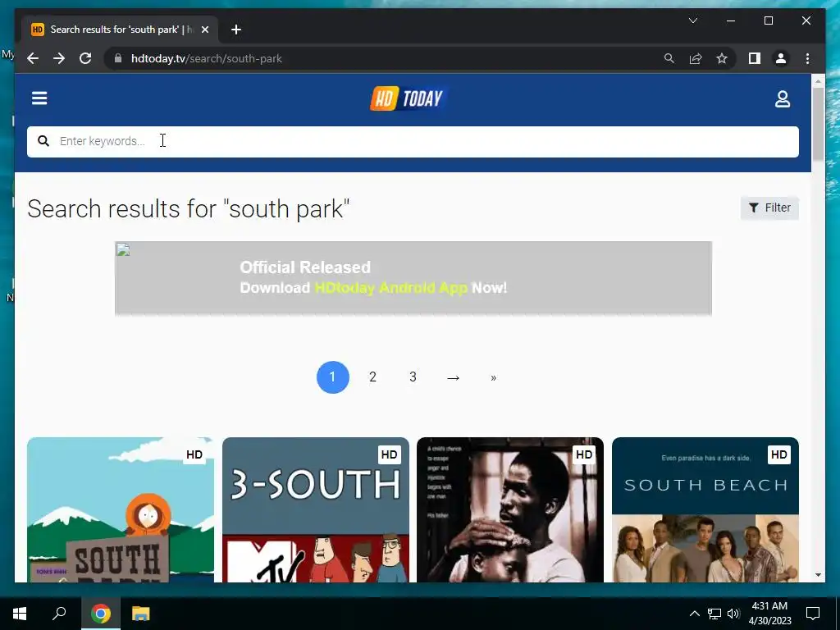Open a new browser tab
Image resolution: width=840 pixels, height=630 pixels.
point(236,30)
